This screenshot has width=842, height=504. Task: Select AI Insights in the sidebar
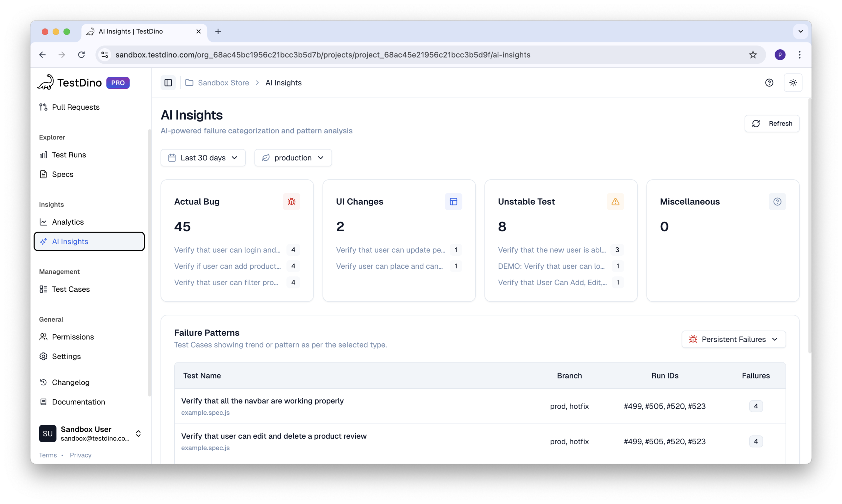[70, 241]
